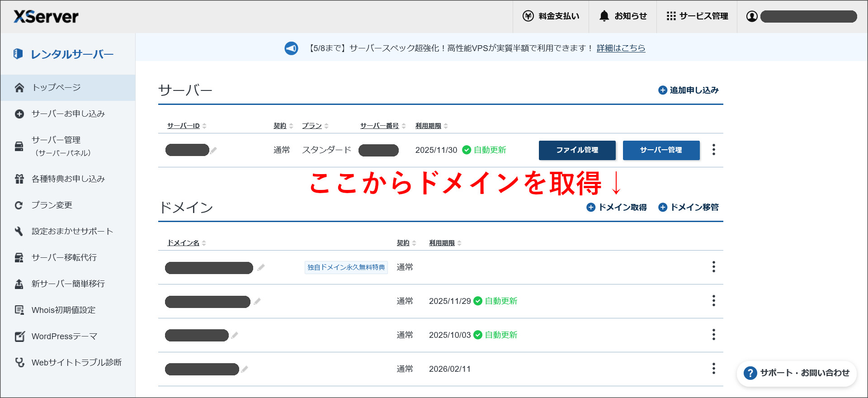Sort by サーバーID column
The width and height of the screenshot is (868, 398).
click(x=187, y=126)
